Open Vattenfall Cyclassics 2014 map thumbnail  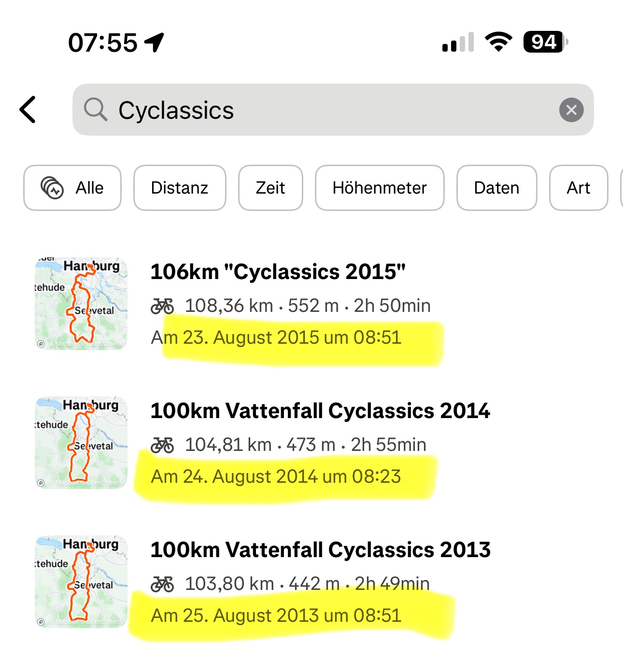click(81, 442)
